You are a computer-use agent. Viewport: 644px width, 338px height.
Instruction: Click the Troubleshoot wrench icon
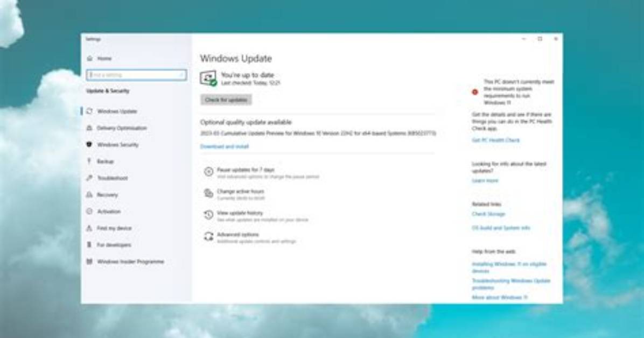tap(89, 178)
